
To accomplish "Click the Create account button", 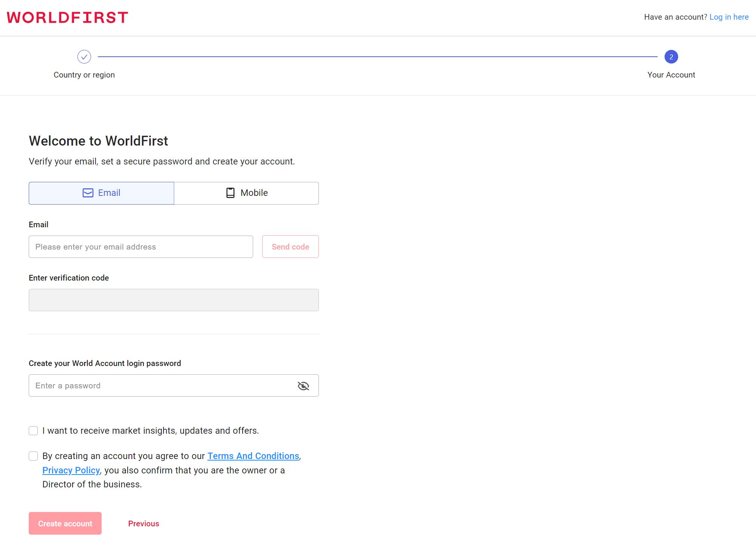I will click(x=65, y=523).
